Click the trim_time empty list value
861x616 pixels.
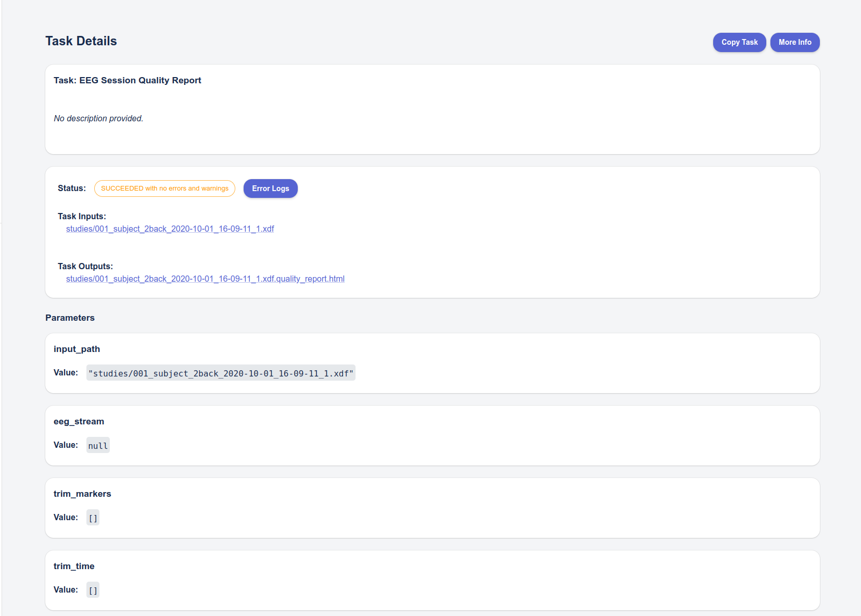tap(93, 590)
